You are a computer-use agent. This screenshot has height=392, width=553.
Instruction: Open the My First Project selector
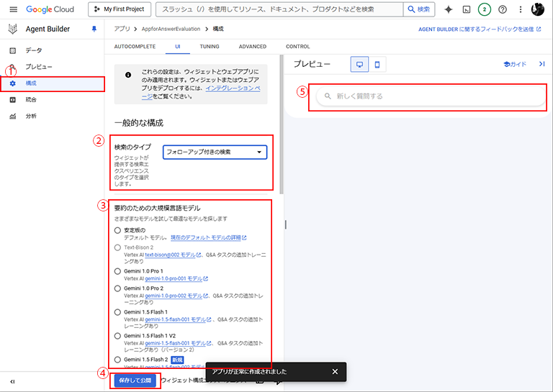coord(120,9)
